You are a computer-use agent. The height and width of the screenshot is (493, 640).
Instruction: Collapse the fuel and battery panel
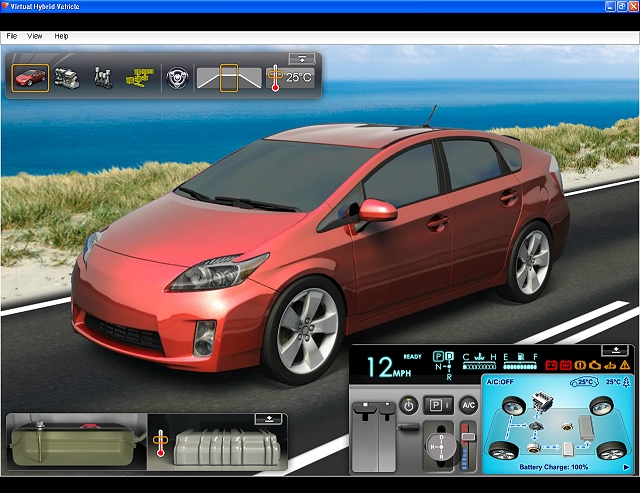pos(268,419)
